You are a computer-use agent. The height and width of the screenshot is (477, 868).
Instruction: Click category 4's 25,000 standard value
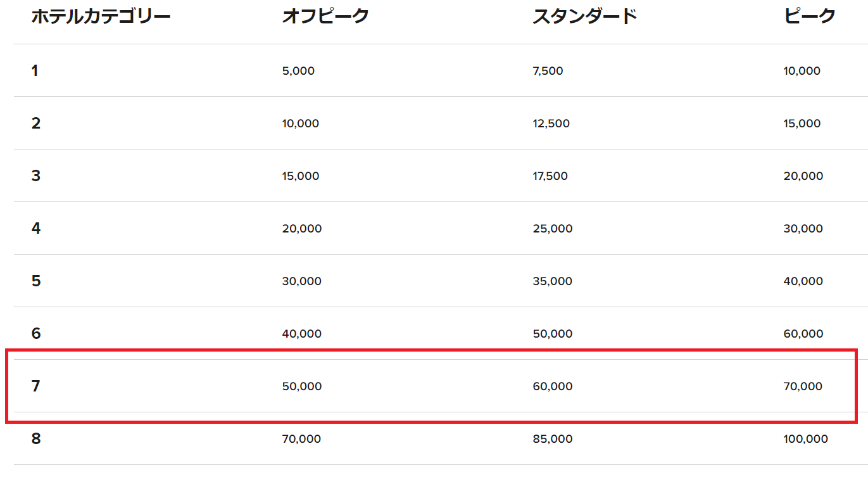pos(552,229)
